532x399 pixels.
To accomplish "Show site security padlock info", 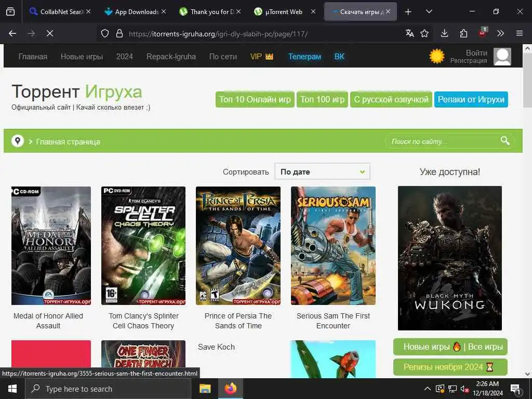I will tap(119, 34).
